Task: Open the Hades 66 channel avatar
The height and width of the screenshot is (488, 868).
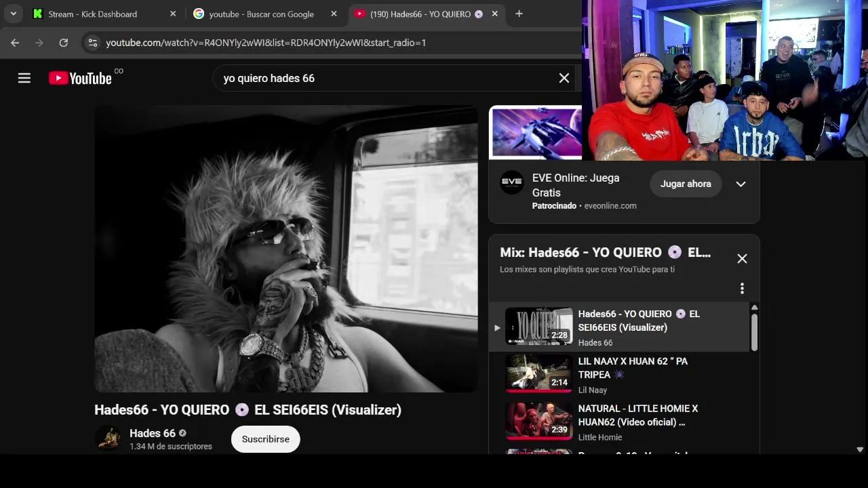Action: 108,439
